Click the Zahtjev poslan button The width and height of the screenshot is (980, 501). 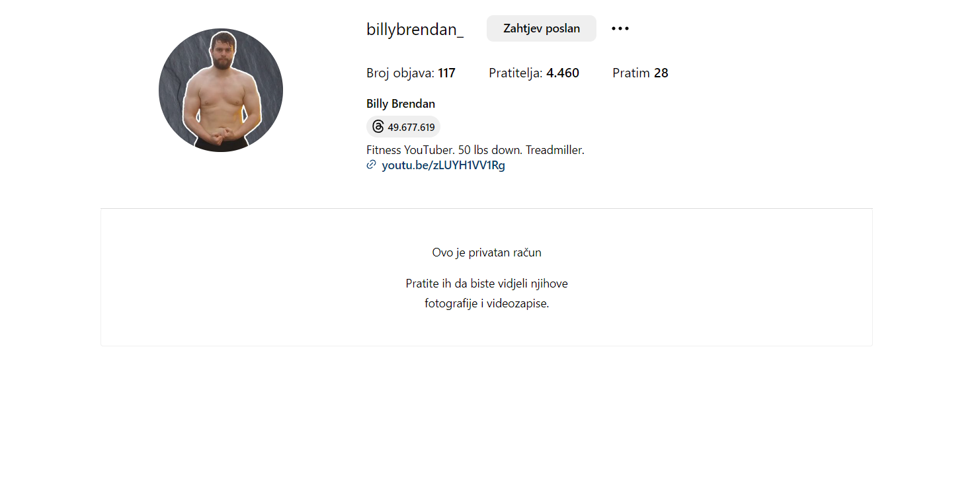pyautogui.click(x=542, y=28)
